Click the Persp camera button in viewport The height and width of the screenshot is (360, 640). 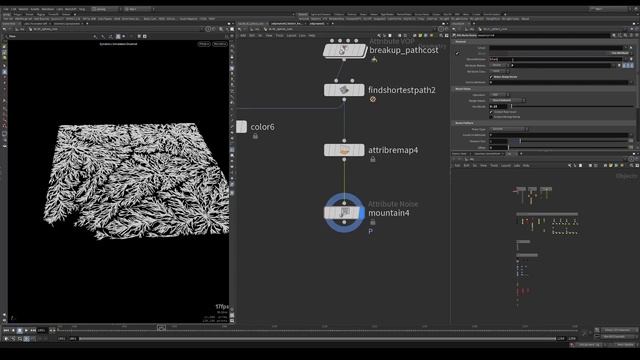(x=204, y=44)
